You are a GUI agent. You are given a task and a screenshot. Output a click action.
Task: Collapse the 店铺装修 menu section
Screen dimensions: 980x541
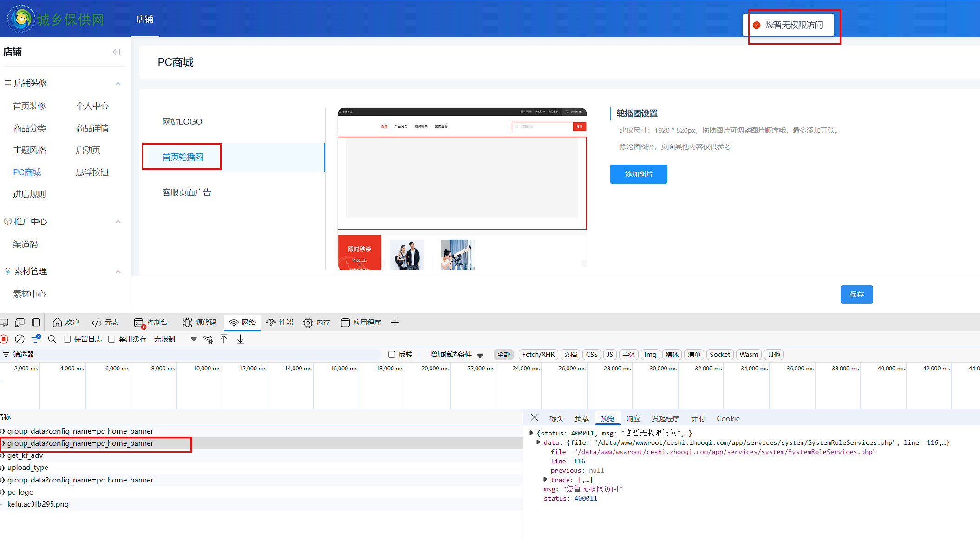click(x=118, y=84)
